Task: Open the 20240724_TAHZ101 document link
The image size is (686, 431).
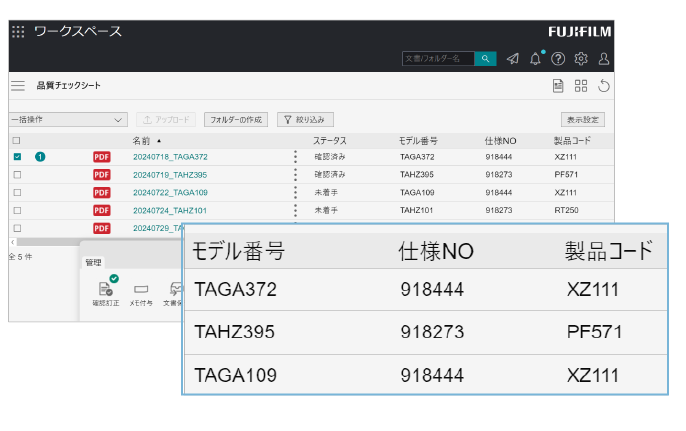Action: (169, 211)
